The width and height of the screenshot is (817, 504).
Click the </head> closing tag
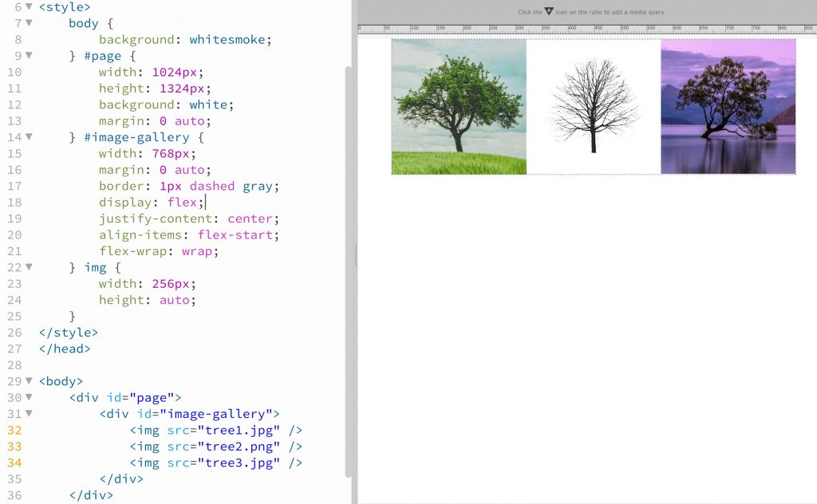coord(65,348)
